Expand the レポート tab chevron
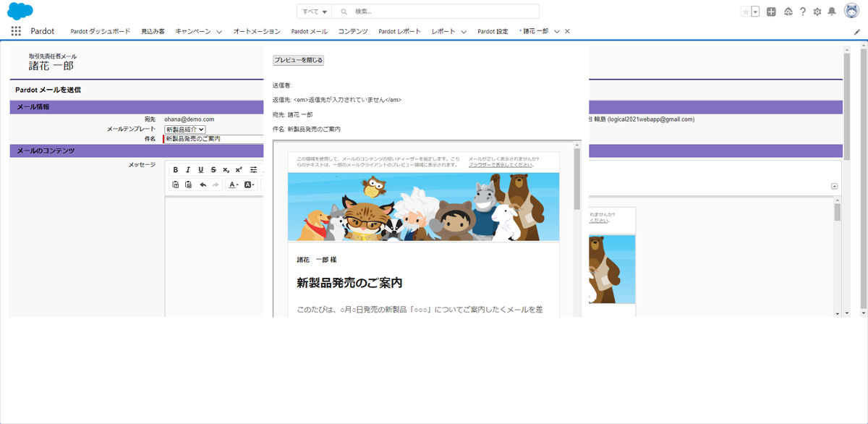This screenshot has height=424, width=868. click(463, 32)
